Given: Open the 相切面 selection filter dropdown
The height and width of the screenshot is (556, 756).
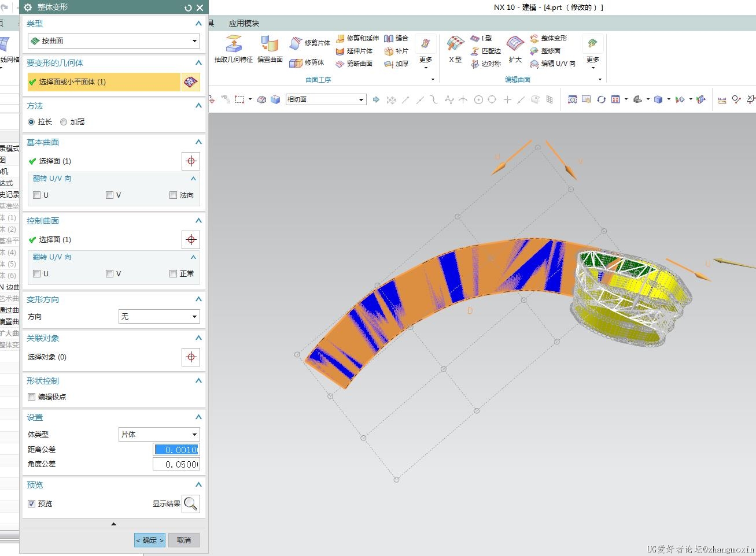Looking at the screenshot, I should click(x=326, y=99).
